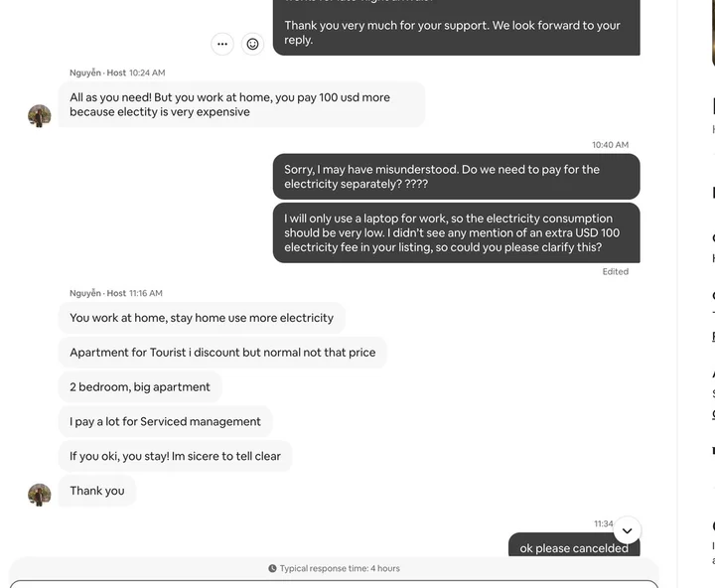Select the 'Serviced management' message bubble

click(x=165, y=422)
